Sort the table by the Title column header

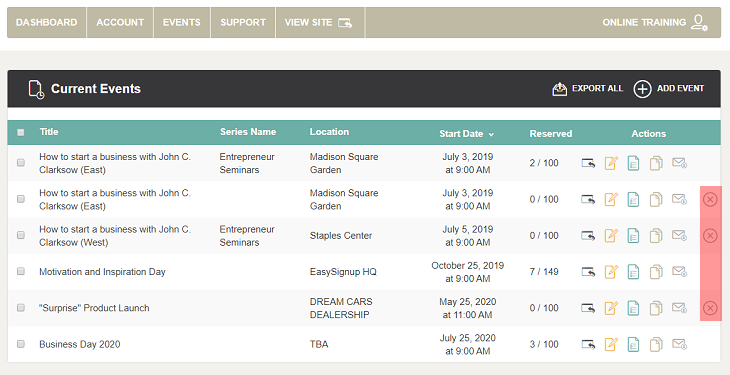(49, 132)
